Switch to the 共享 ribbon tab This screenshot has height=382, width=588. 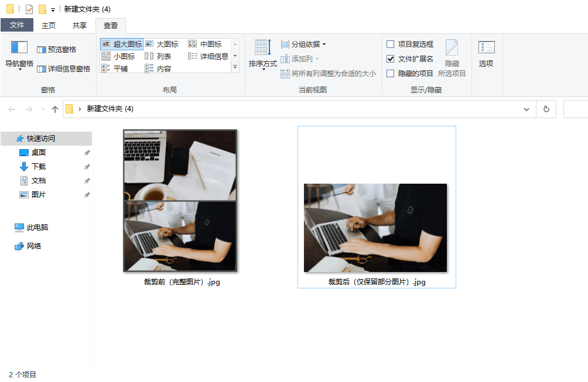(80, 25)
